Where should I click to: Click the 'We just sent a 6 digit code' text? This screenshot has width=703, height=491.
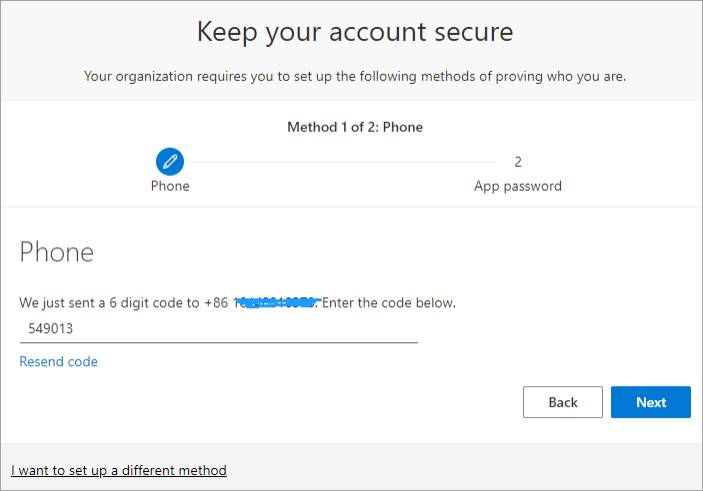point(109,303)
